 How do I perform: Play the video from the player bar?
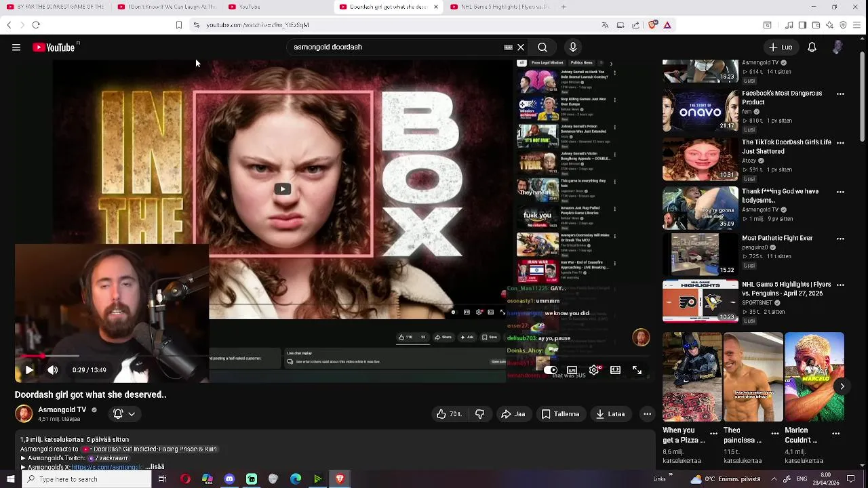pos(28,370)
